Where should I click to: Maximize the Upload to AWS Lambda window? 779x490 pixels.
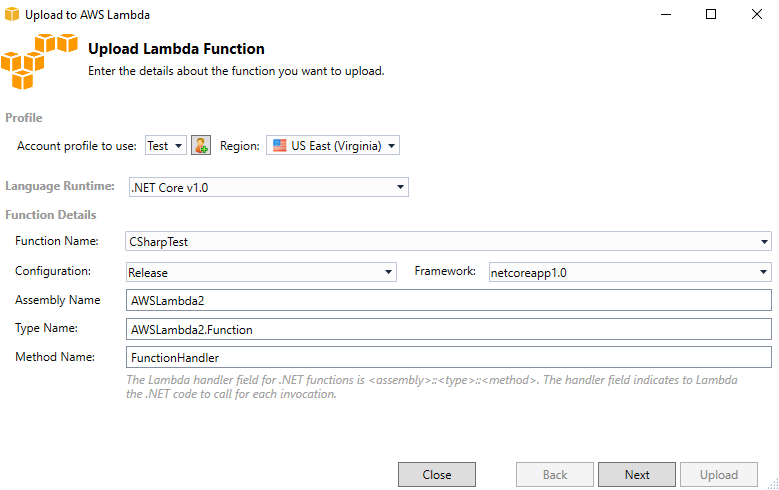711,14
